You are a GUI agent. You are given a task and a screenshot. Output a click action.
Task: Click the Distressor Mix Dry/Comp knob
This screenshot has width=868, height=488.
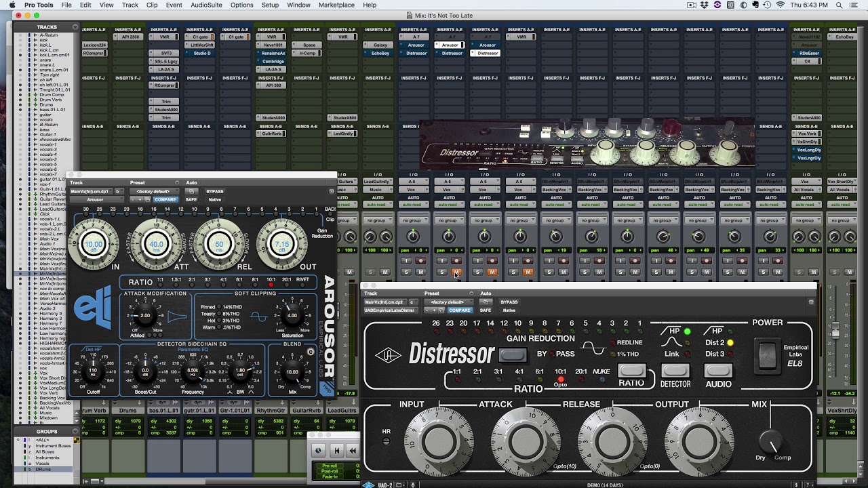[772, 442]
